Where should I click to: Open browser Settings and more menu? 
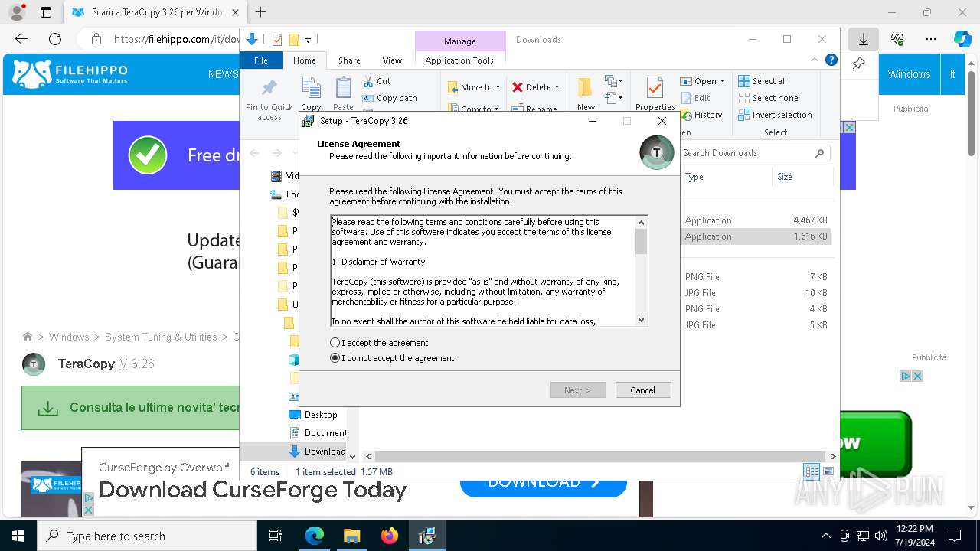click(x=931, y=39)
